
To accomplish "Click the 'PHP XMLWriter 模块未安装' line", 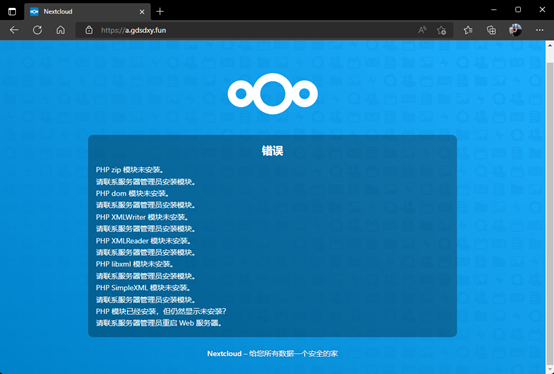I will point(142,217).
